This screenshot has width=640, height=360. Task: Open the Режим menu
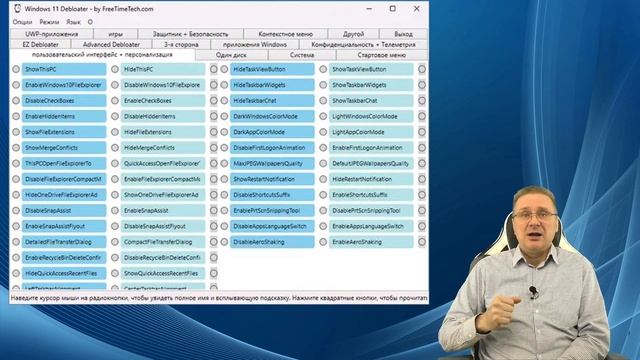pos(49,22)
